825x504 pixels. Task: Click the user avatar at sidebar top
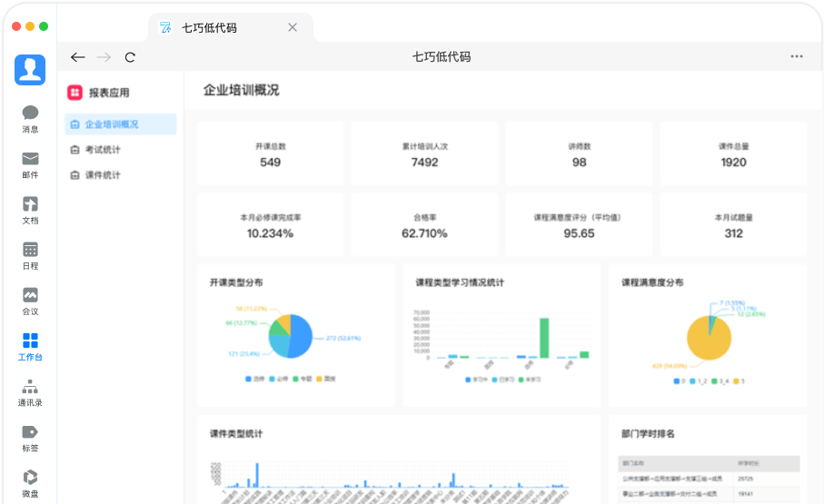click(30, 70)
